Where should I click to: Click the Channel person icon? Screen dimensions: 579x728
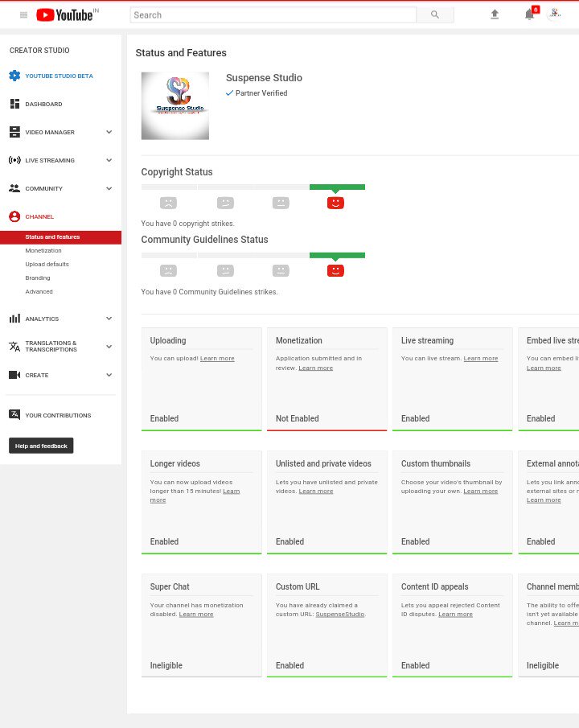point(14,216)
